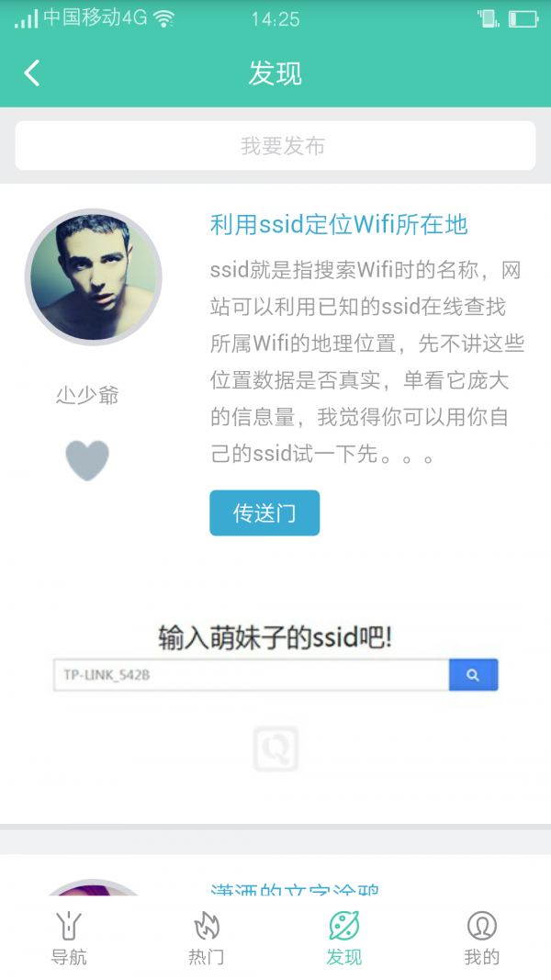This screenshot has height=980, width=551.
Task: View 小少爺's profile avatar
Action: pyautogui.click(x=93, y=276)
